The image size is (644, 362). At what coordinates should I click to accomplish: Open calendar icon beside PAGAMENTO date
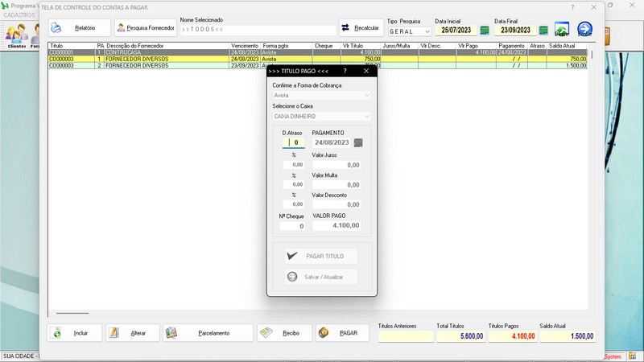click(x=358, y=143)
